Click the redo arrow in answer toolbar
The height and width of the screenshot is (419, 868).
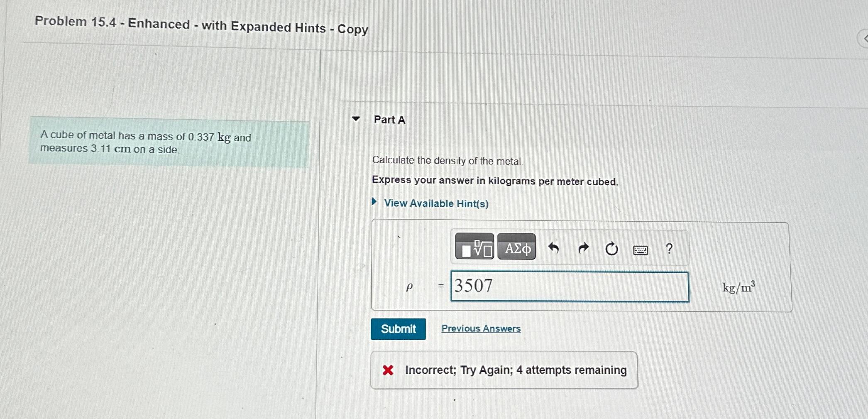(583, 248)
